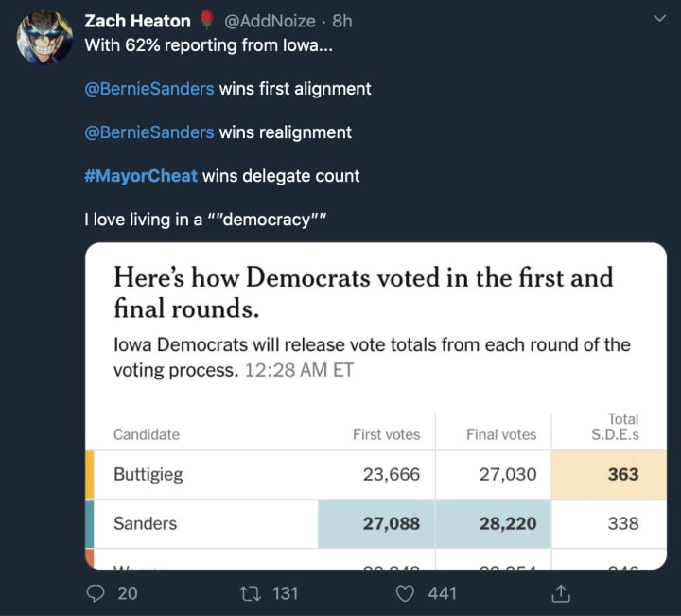Open the share tweet icon
Screen dimensions: 681x616
(x=560, y=593)
